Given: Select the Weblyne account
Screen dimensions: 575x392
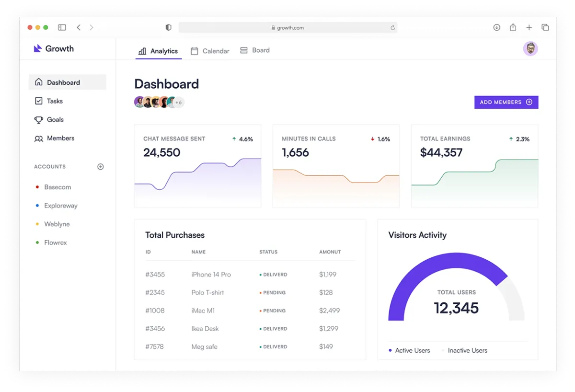Looking at the screenshot, I should (x=53, y=224).
